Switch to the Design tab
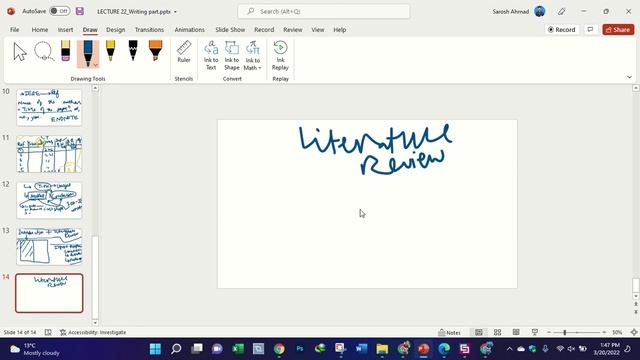640x360 pixels. coord(116,30)
